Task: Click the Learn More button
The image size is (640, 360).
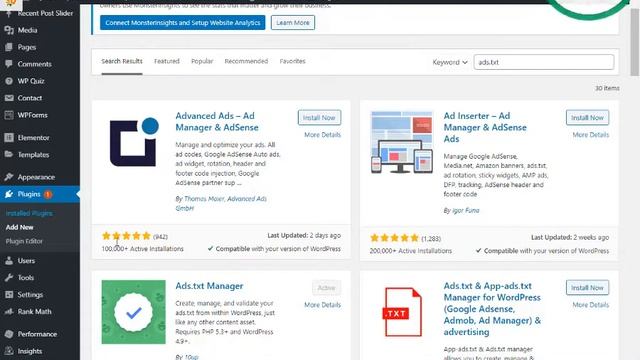Action: point(293,23)
